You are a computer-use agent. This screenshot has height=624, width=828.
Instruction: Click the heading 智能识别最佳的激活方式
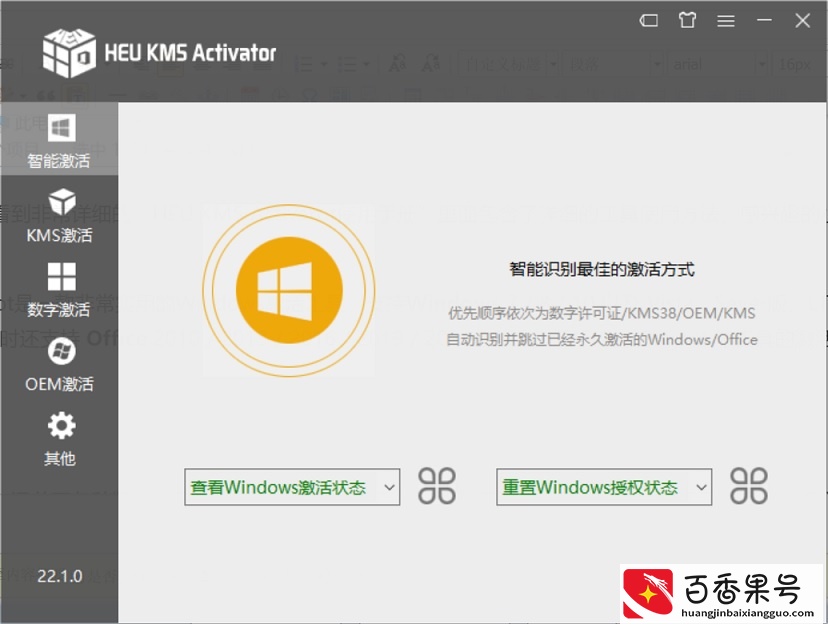(x=601, y=269)
